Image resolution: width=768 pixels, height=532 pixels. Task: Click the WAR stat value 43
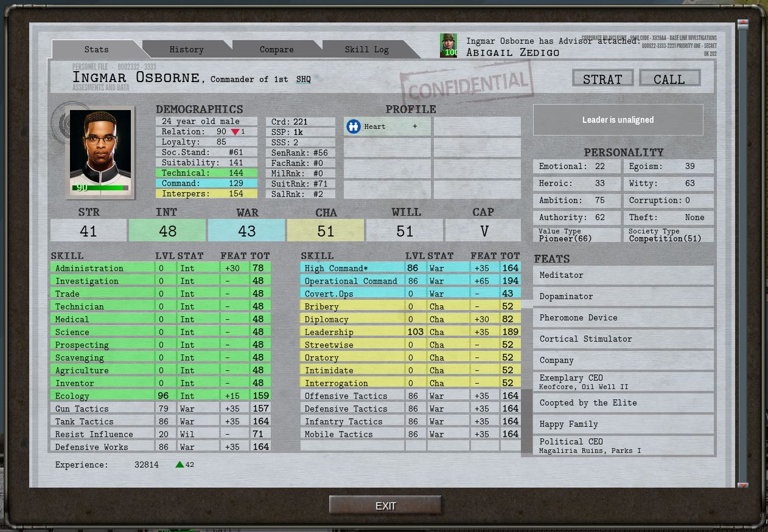pos(246,231)
